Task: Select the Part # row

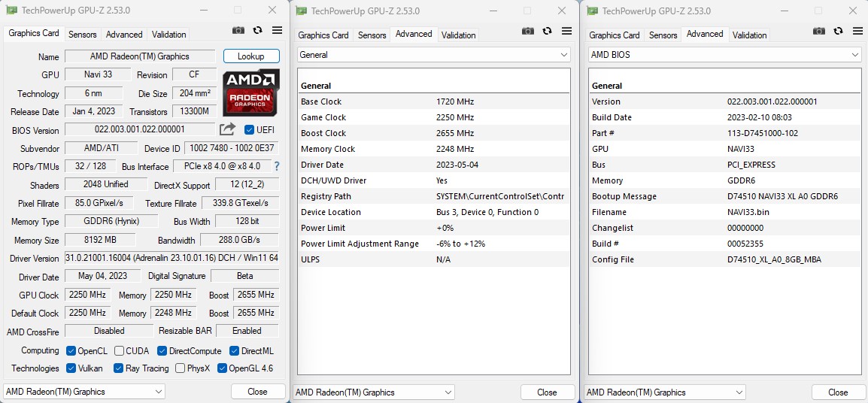Action: tap(724, 133)
